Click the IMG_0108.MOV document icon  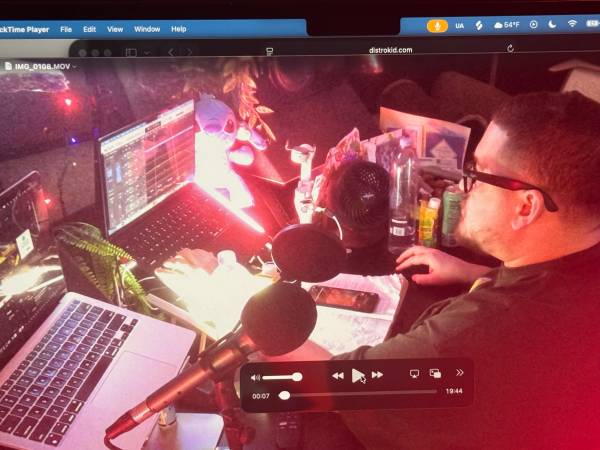coord(8,66)
